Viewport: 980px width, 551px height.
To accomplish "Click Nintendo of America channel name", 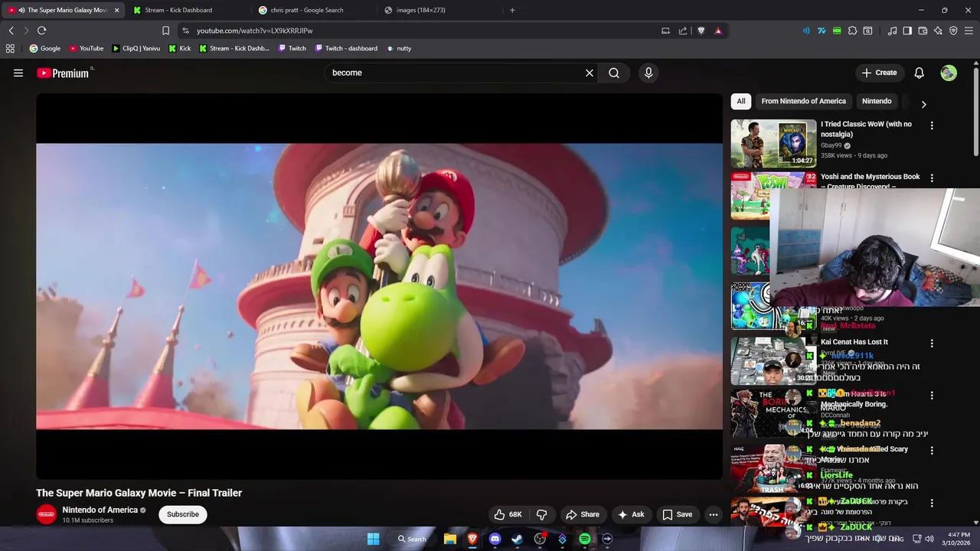I will click(100, 510).
